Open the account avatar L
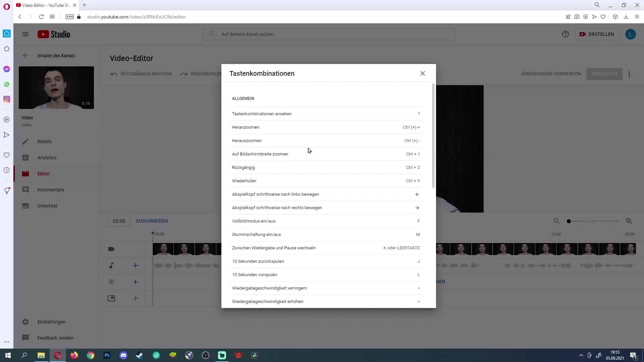The height and width of the screenshot is (362, 644). 630,34
